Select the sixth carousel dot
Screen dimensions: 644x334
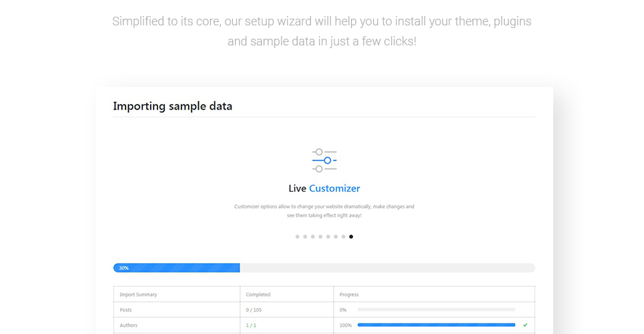[x=336, y=236]
